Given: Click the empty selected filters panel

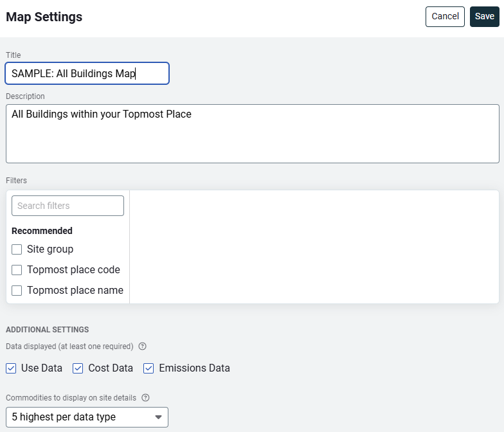Looking at the screenshot, I should [x=314, y=246].
